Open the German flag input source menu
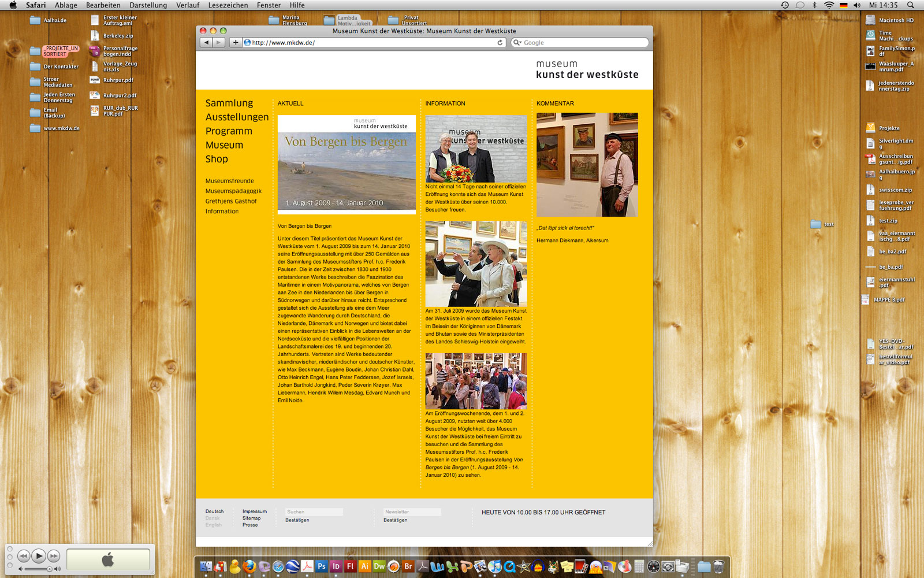Screen dimensions: 924x578 [x=844, y=5]
